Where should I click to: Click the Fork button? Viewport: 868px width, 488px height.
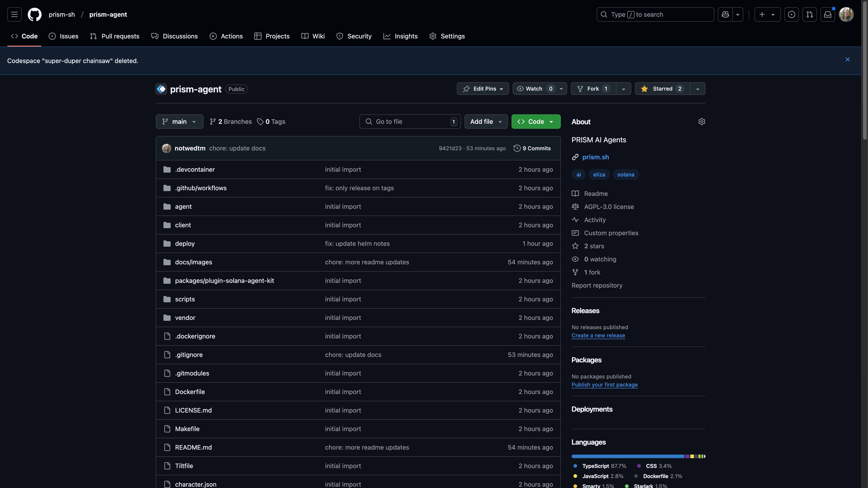pos(593,89)
